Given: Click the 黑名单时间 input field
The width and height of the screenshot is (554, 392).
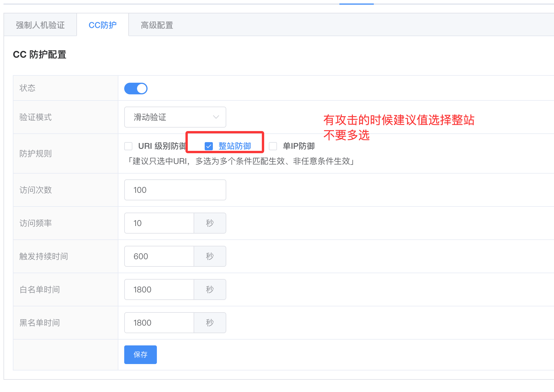Looking at the screenshot, I should click(159, 323).
